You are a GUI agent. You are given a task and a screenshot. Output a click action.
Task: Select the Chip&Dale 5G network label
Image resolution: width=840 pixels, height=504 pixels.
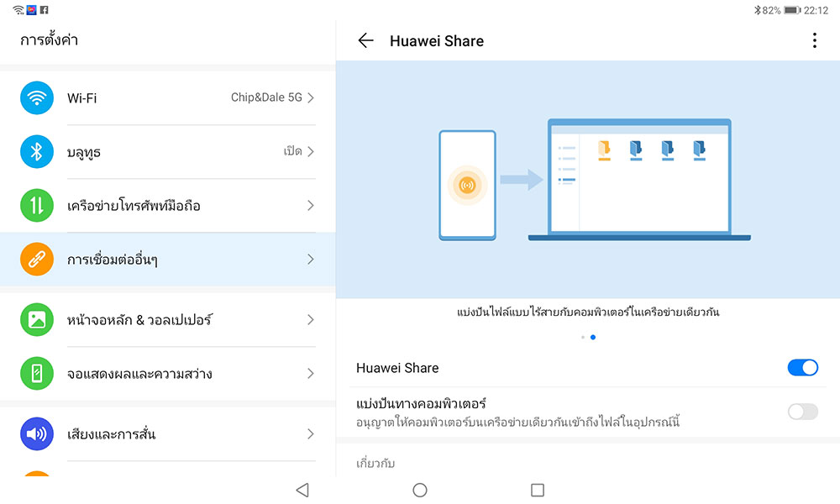266,98
